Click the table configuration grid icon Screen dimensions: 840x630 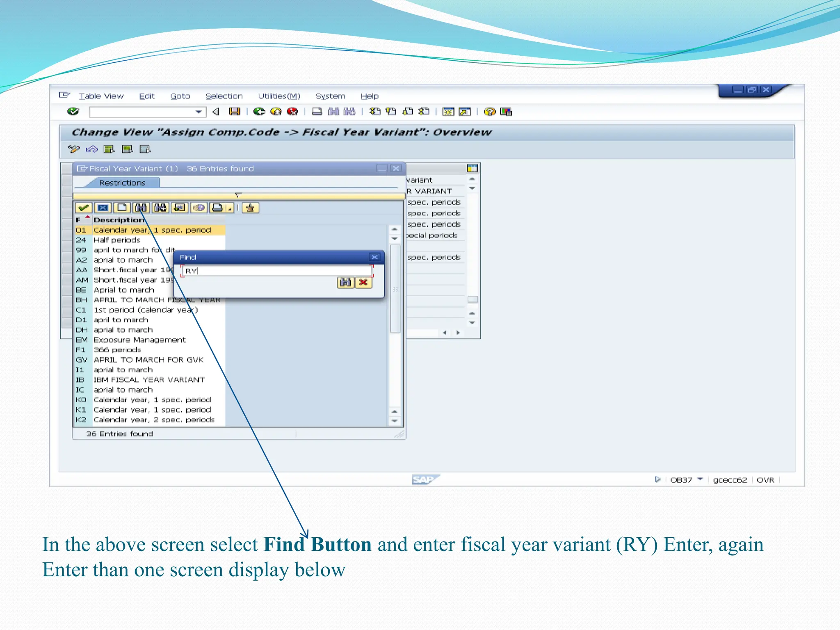[472, 168]
